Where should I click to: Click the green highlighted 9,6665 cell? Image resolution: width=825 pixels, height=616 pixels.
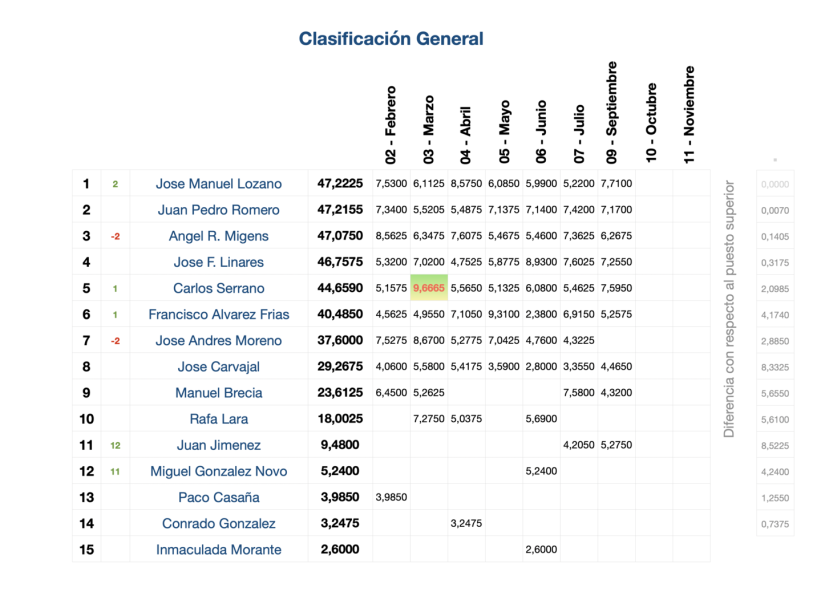pos(428,288)
